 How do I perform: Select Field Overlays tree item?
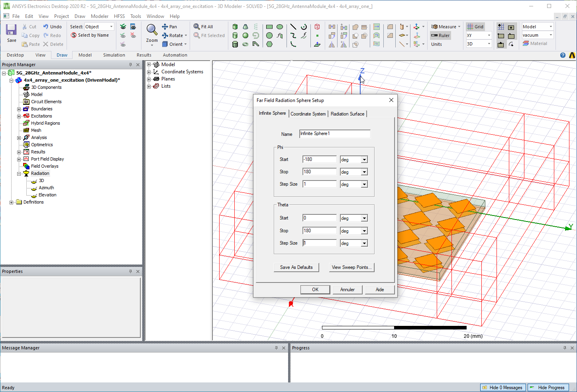45,166
